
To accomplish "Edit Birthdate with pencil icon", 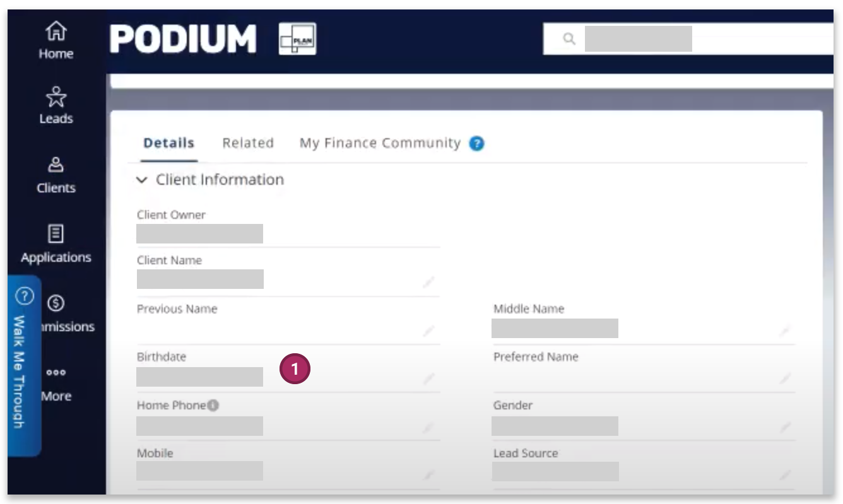I will pyautogui.click(x=428, y=378).
